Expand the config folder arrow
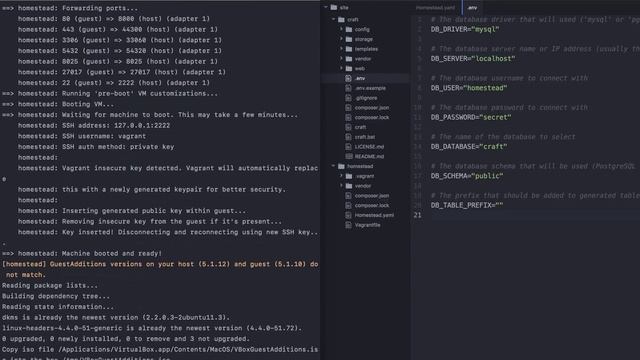Image resolution: width=640 pixels, height=360 pixels. (x=341, y=29)
